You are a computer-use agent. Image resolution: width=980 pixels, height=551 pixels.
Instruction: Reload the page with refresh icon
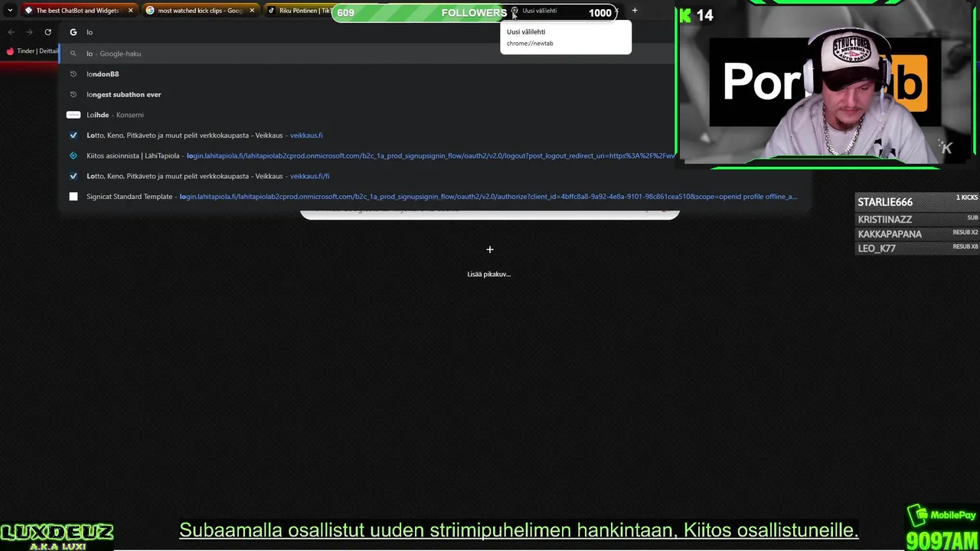[47, 32]
